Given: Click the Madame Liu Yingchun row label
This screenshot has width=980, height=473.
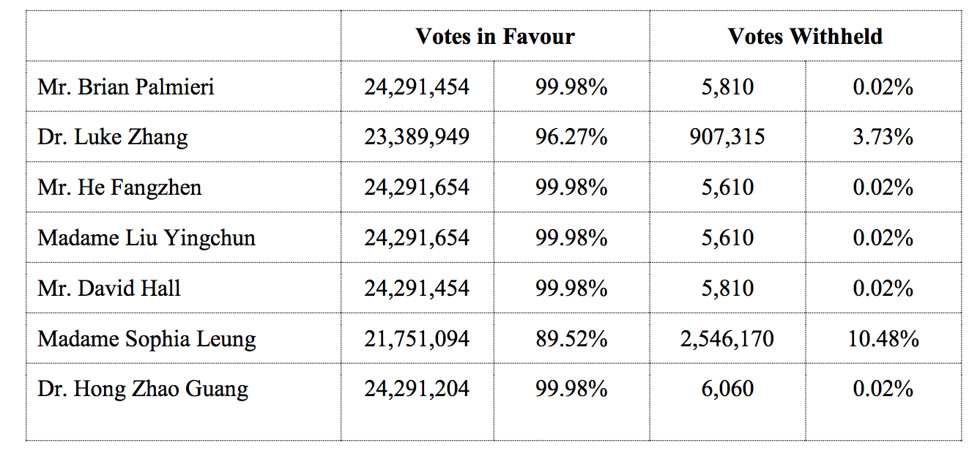Looking at the screenshot, I should [184, 237].
